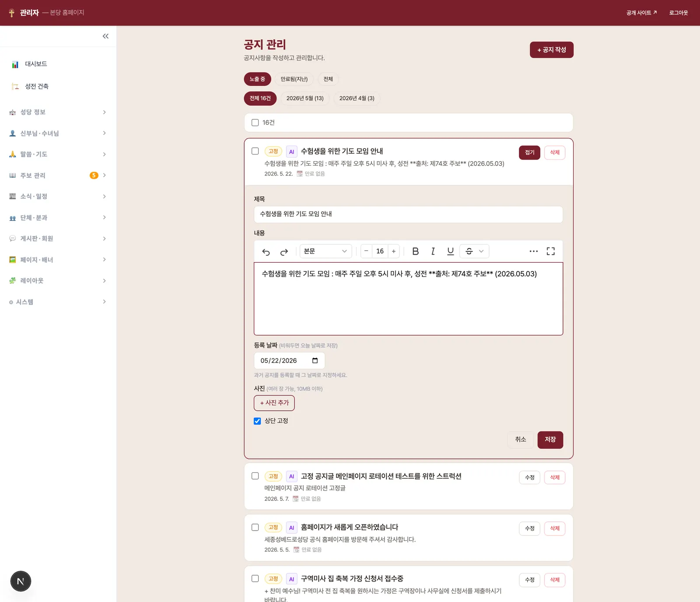This screenshot has height=602, width=700.
Task: Click the redo icon in editor toolbar
Action: coord(284,251)
